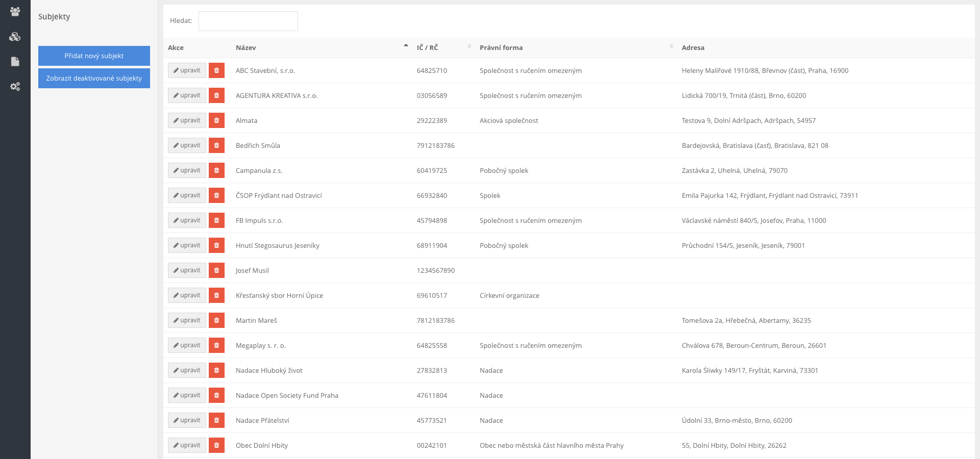The image size is (980, 459).
Task: Edit the Campanula z.s. subject
Action: point(187,170)
